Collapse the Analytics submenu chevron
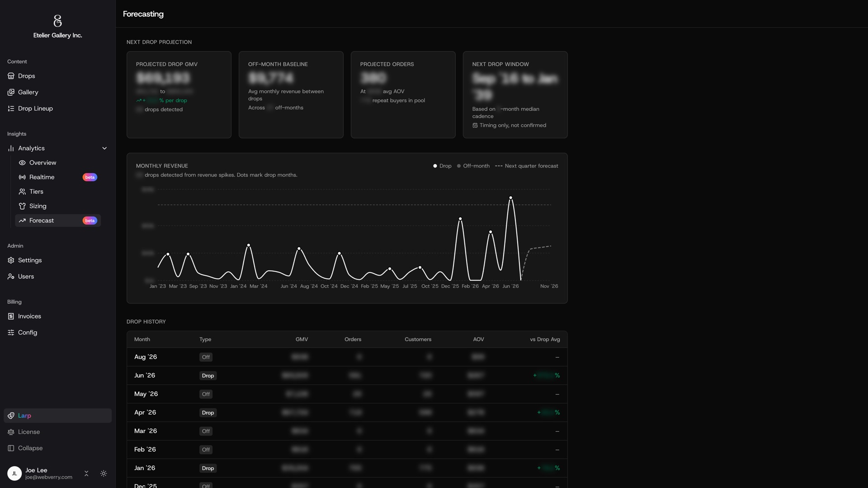Image resolution: width=868 pixels, height=488 pixels. [104, 148]
